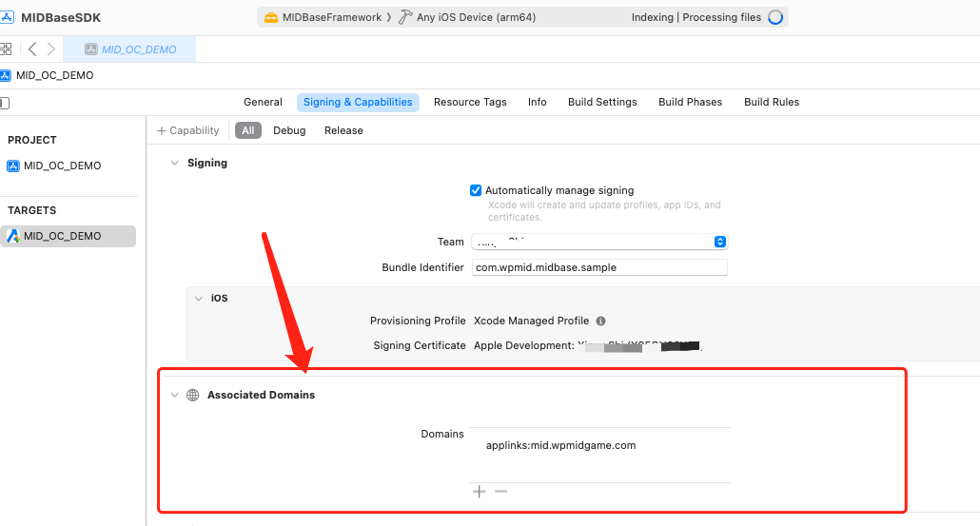The image size is (980, 526).
Task: Click the MIDBaseFramework toolbox scheme icon
Action: tap(270, 17)
